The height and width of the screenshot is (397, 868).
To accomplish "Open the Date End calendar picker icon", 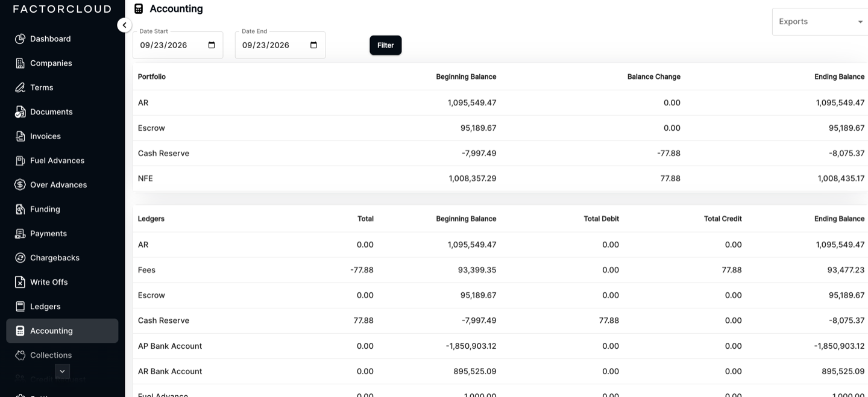I will click(313, 45).
